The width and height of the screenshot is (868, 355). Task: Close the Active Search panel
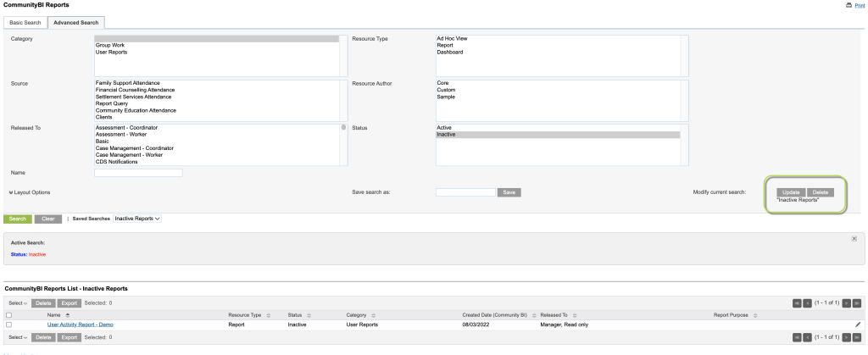point(854,238)
